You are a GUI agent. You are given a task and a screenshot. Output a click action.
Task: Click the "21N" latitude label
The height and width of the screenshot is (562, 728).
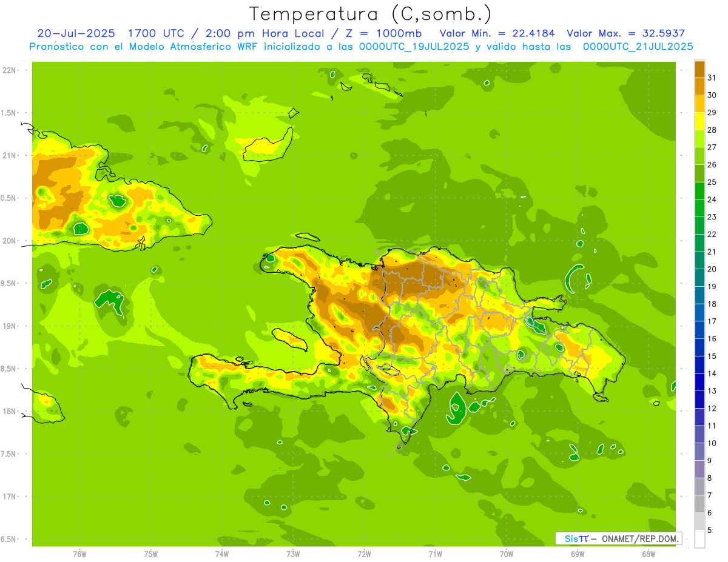[9, 156]
